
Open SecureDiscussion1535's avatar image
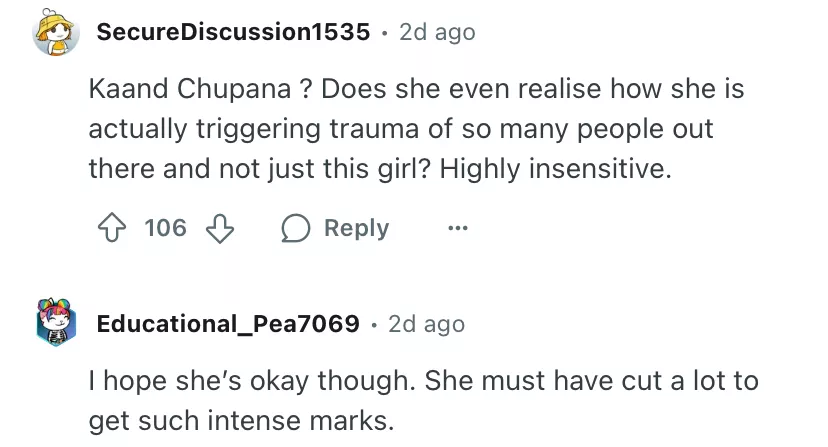(55, 33)
